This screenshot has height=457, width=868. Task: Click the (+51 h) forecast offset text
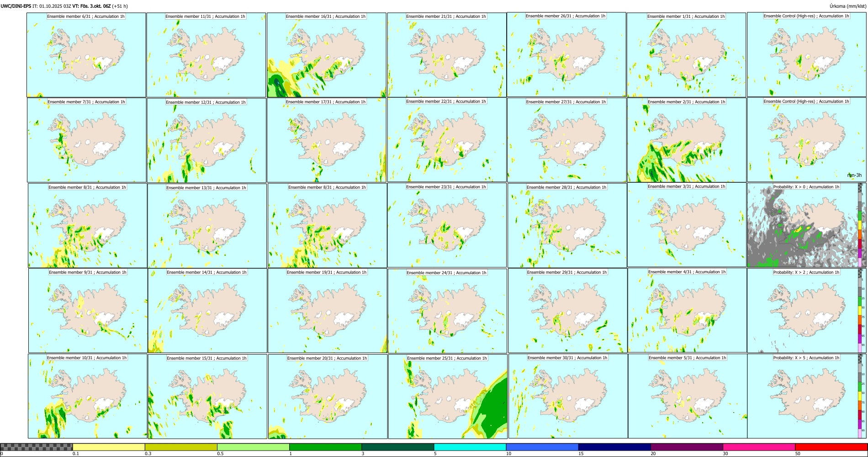tap(120, 6)
